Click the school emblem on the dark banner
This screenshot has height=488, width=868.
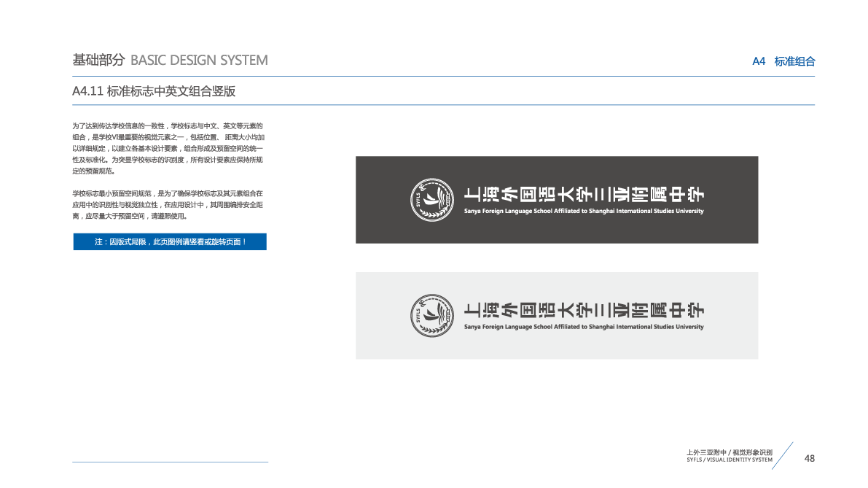pyautogui.click(x=431, y=200)
